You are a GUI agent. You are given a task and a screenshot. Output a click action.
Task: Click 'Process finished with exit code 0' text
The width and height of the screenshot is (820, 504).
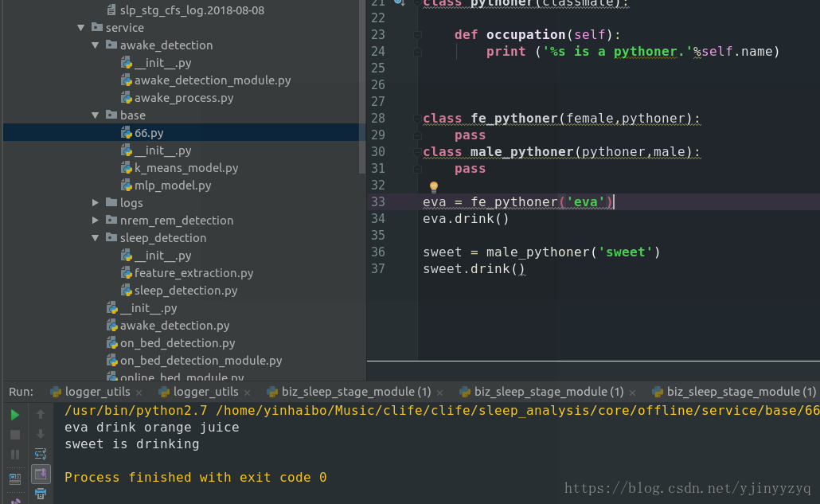196,478
